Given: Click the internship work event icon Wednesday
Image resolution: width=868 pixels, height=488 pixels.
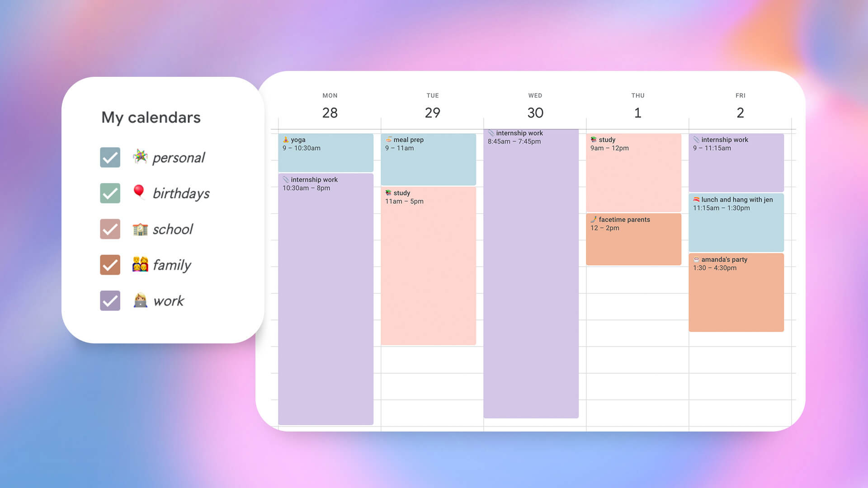Looking at the screenshot, I should [x=491, y=132].
